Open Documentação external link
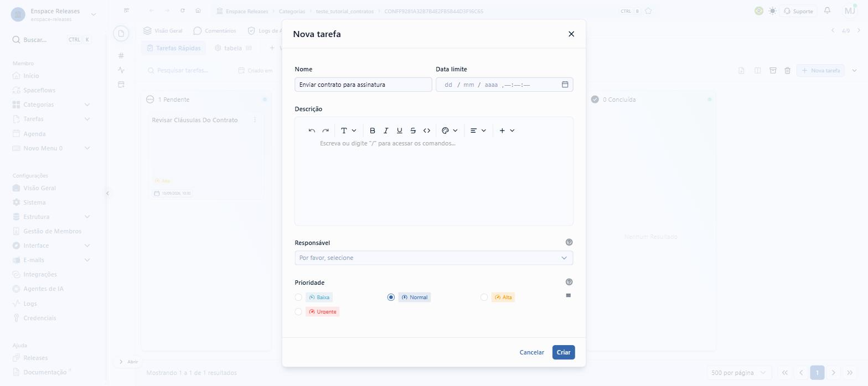868x386 pixels. 51,372
